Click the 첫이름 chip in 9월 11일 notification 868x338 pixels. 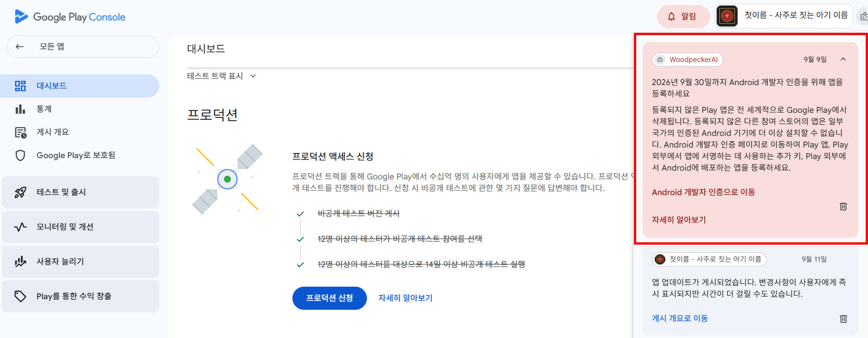(709, 259)
